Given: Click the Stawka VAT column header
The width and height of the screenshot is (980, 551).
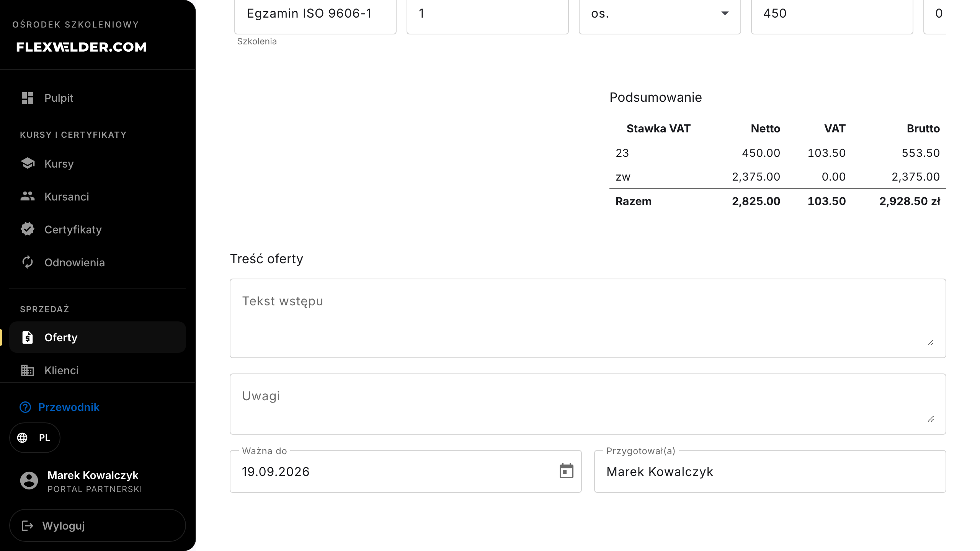Looking at the screenshot, I should [x=658, y=129].
